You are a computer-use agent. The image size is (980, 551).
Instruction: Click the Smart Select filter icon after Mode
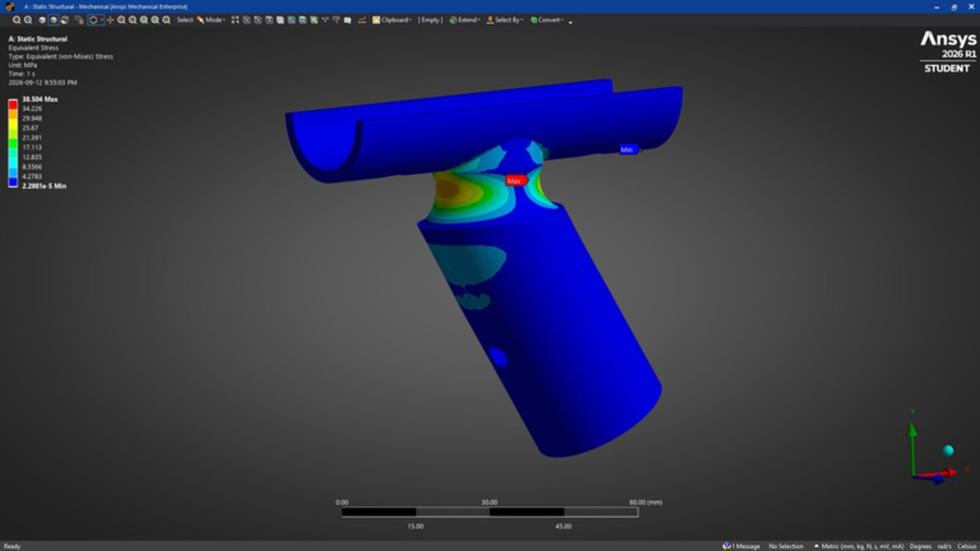[235, 20]
